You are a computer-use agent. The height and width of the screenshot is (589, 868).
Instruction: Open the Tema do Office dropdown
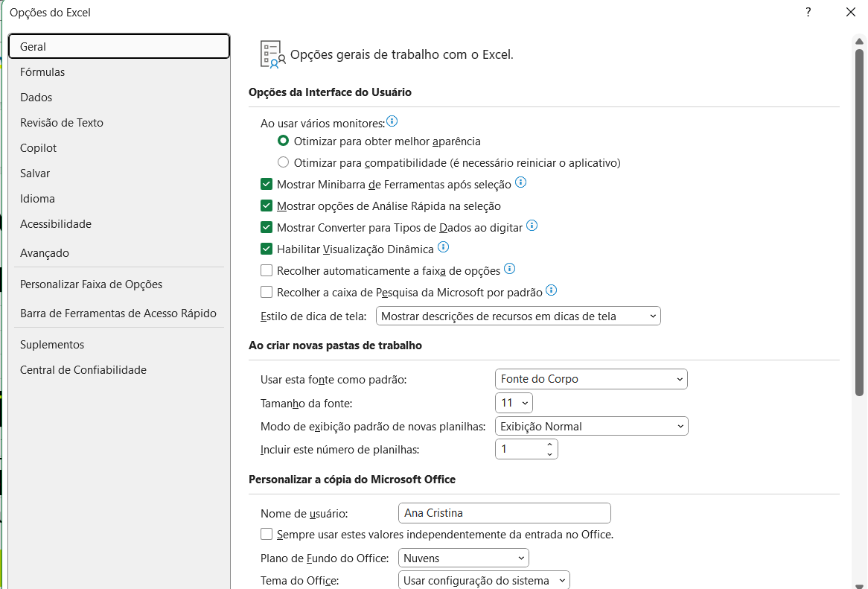484,580
